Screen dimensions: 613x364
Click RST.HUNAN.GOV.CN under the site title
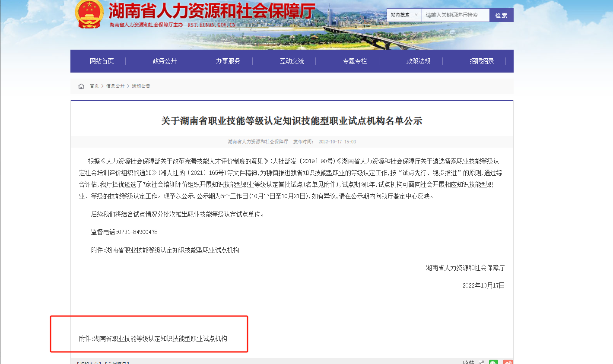[212, 25]
